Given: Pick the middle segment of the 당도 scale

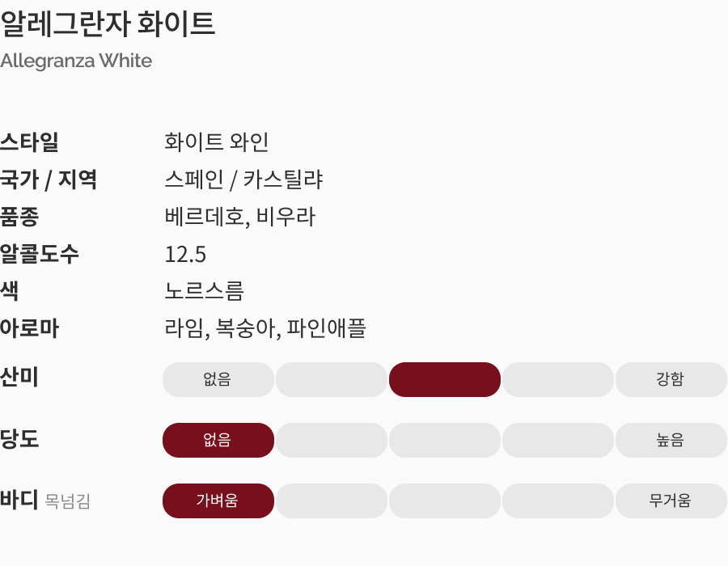Looking at the screenshot, I should pyautogui.click(x=445, y=441).
